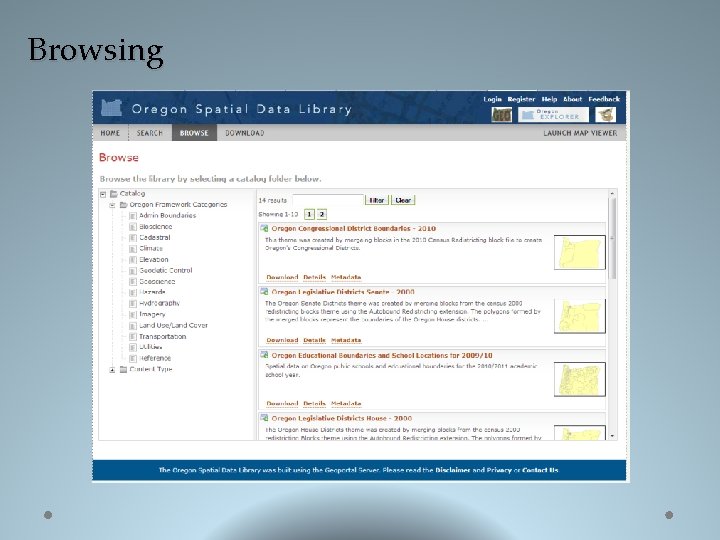The width and height of the screenshot is (720, 540).
Task: Click LAUNCH MAP VIEWER
Action: click(580, 133)
